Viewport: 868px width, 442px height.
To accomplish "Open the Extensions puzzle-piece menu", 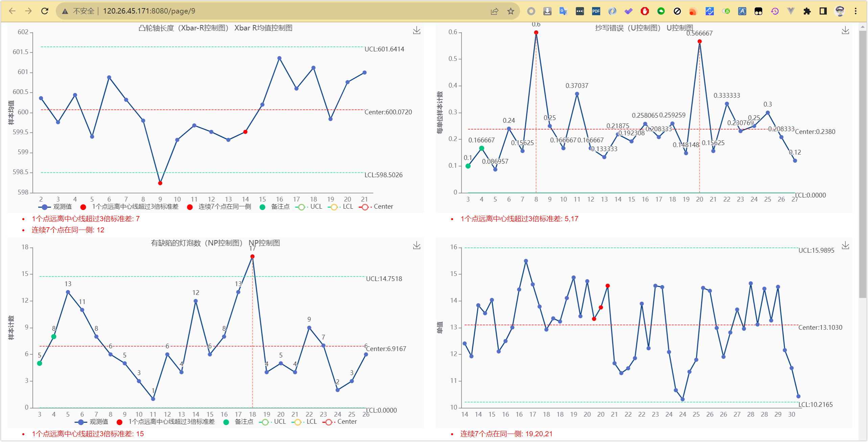I will [x=807, y=11].
